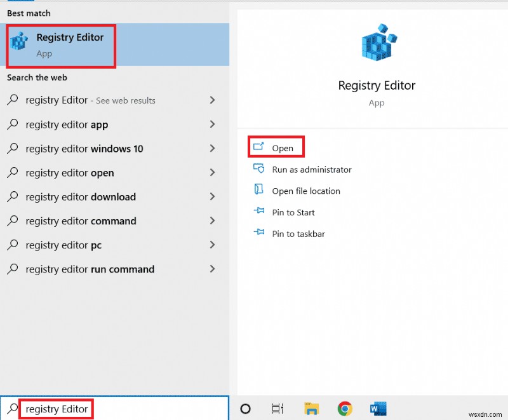
Task: Click the Pin to taskbar pin icon
Action: (259, 232)
